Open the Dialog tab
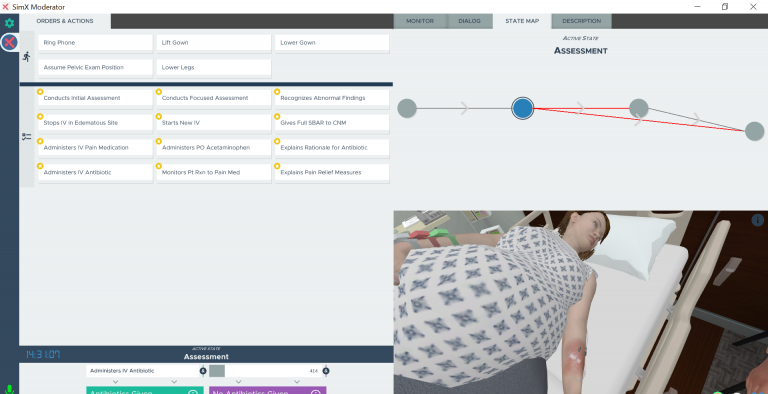The image size is (768, 394). pyautogui.click(x=469, y=21)
